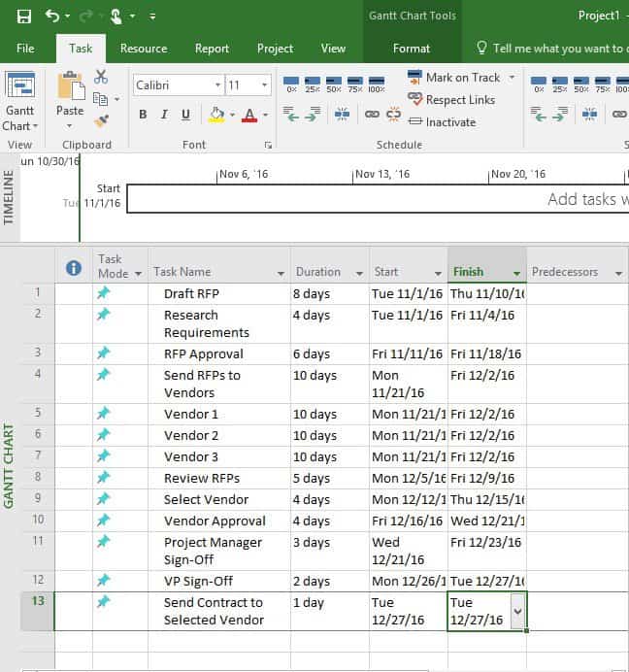Click the Unlink Tasks icon
Image resolution: width=629 pixels, height=672 pixels.
[x=394, y=115]
